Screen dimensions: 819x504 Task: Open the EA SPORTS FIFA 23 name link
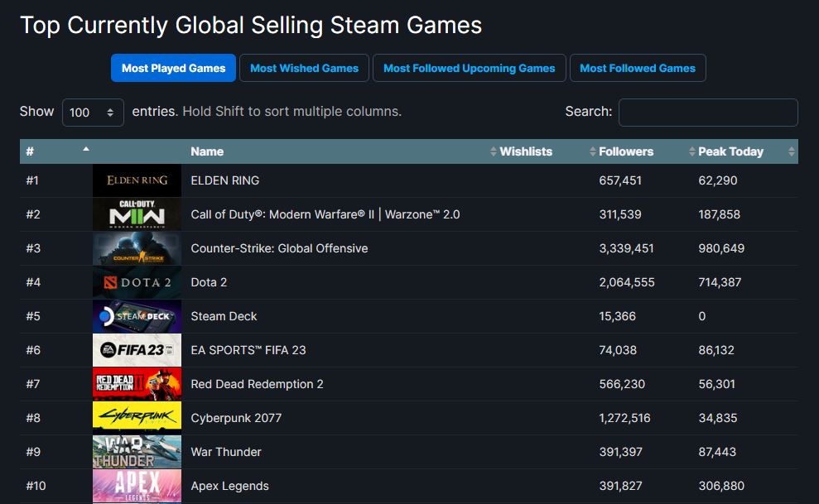pyautogui.click(x=248, y=350)
